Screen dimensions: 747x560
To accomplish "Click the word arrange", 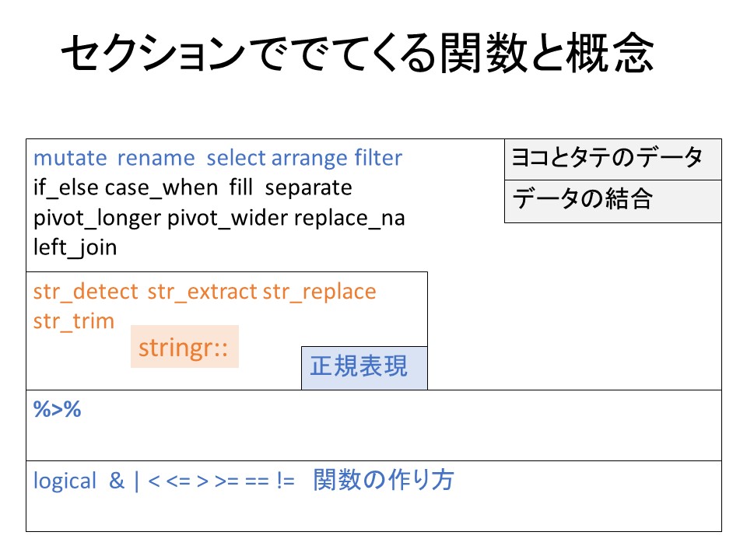I will coord(309,159).
